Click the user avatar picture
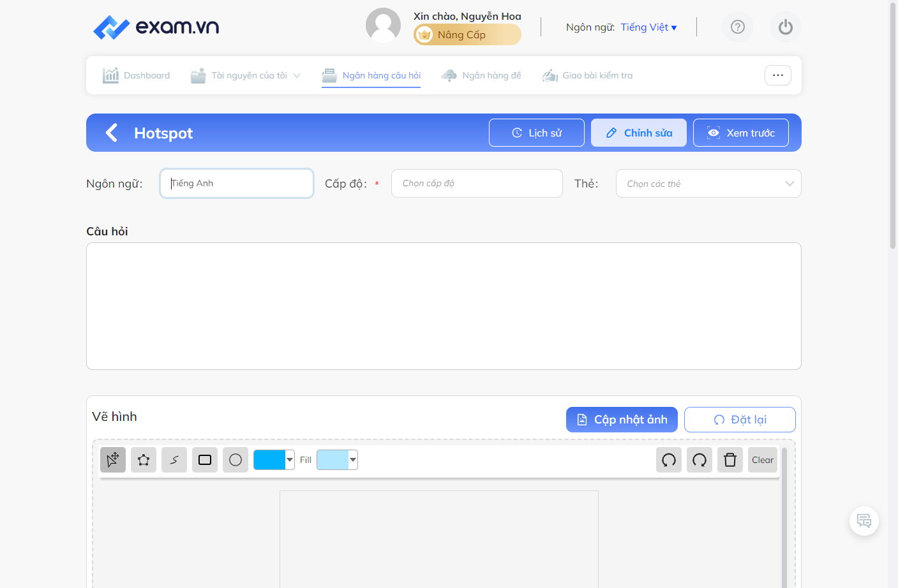Screen dimensions: 898x588 point(383,26)
